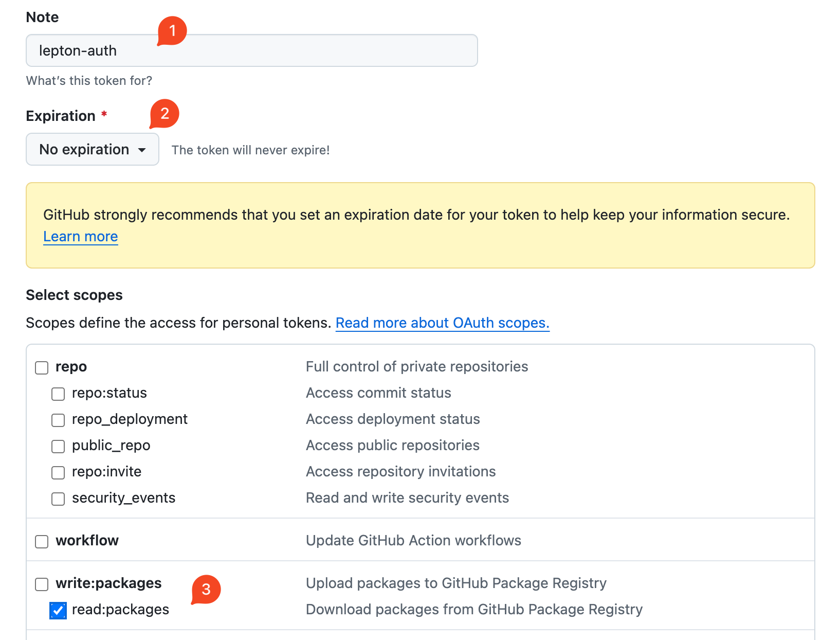The height and width of the screenshot is (640, 840).
Task: Click 'Update GitHub Action workflows' text
Action: (x=413, y=540)
